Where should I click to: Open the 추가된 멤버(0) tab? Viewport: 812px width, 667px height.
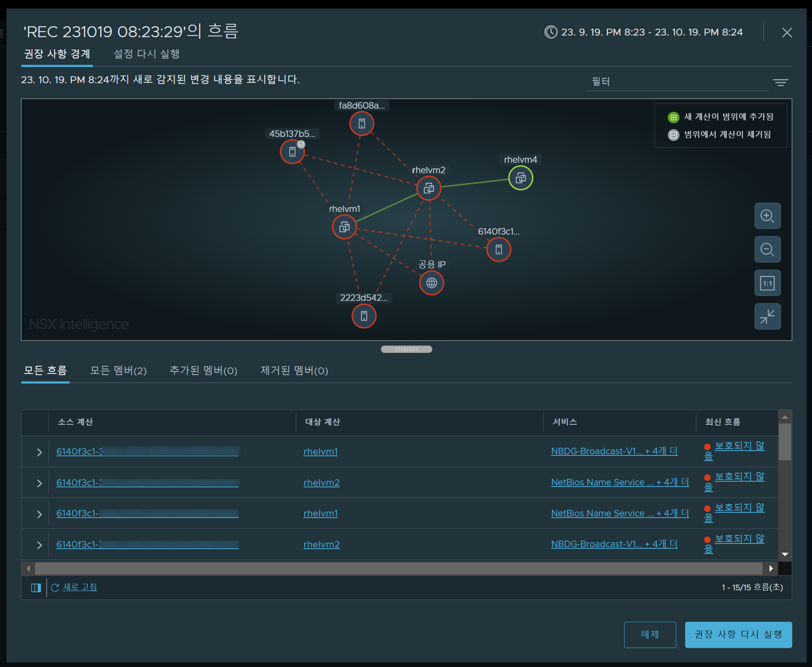point(203,371)
